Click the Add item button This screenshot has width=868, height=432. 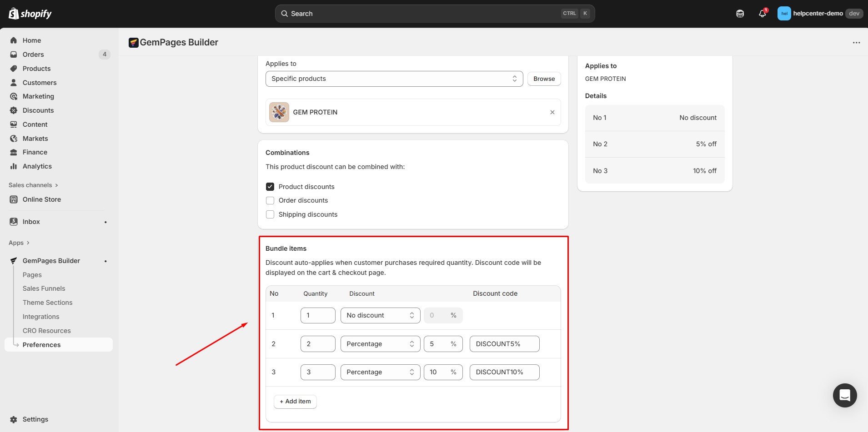295,402
